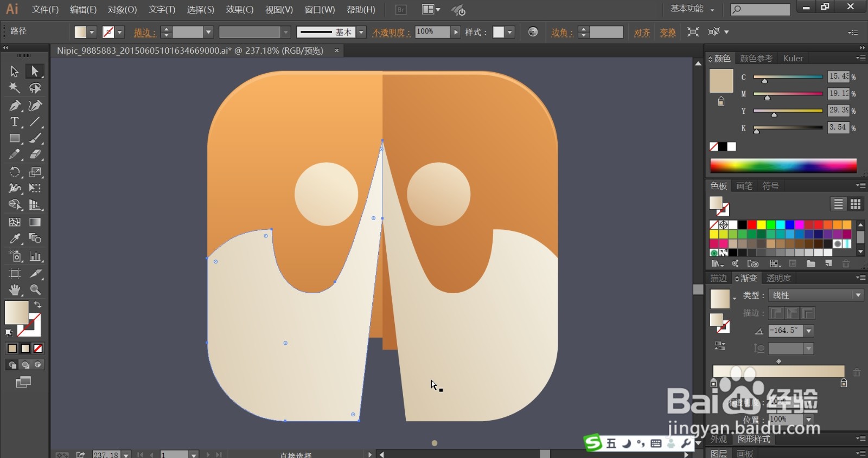The width and height of the screenshot is (868, 458).
Task: Click the search field in title bar
Action: (760, 9)
